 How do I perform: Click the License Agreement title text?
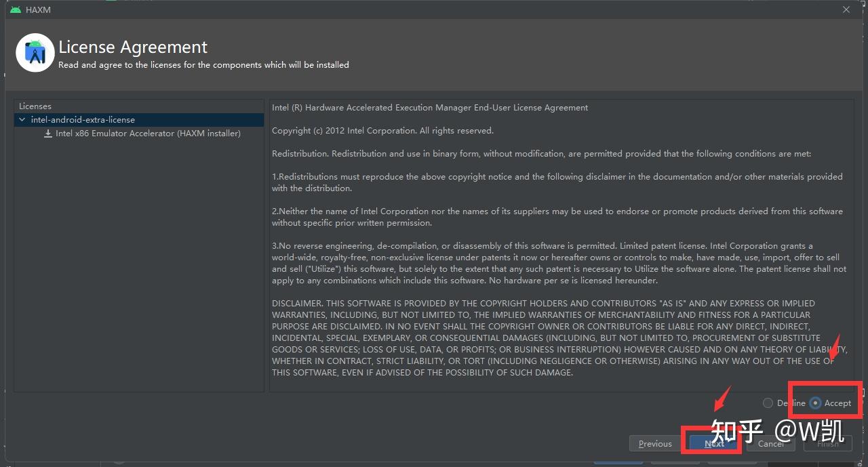tap(133, 47)
